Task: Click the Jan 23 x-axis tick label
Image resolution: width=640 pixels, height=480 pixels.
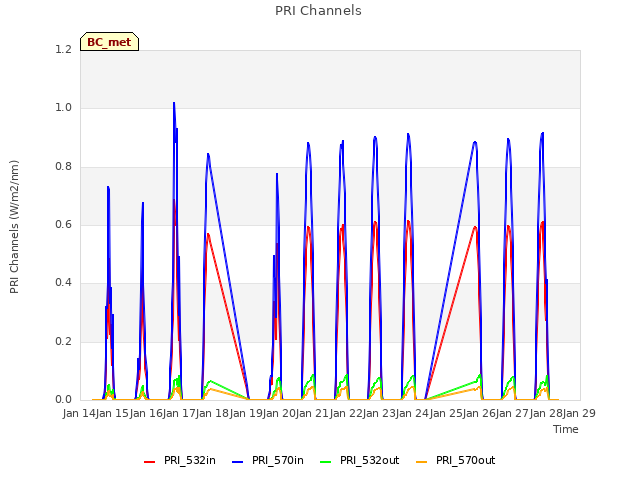Action: click(x=379, y=413)
